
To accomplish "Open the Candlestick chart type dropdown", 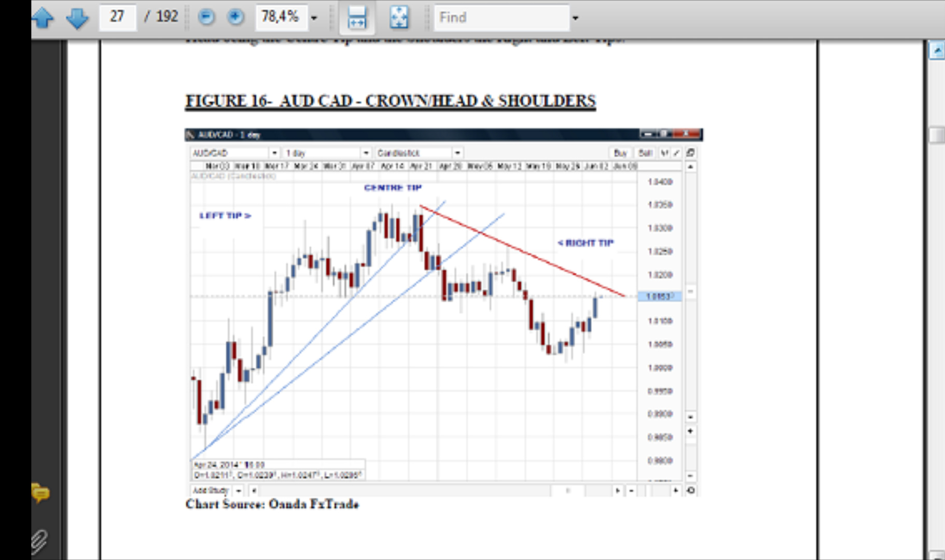I will point(457,153).
